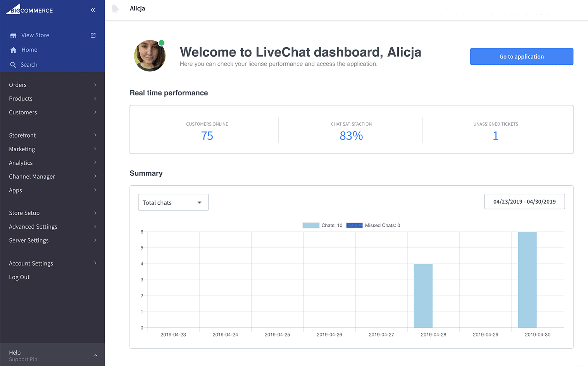Expand Products using its chevron
588x366 pixels.
coord(95,98)
